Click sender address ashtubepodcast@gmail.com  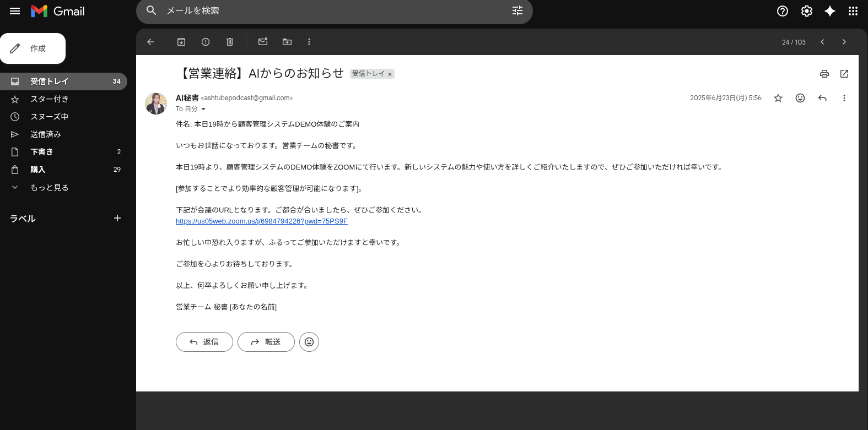[247, 98]
